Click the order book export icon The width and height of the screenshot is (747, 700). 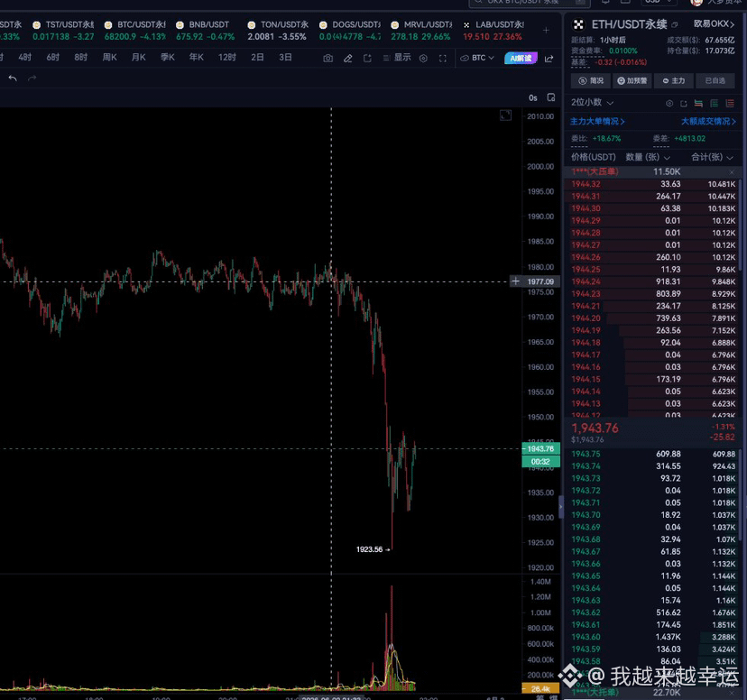click(x=684, y=103)
